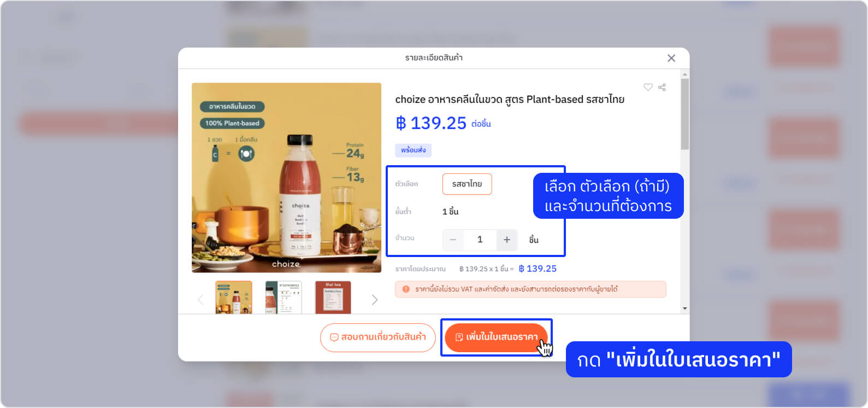Click เพิ่มในใบเสนอราคา button
The image size is (868, 408).
(x=496, y=337)
